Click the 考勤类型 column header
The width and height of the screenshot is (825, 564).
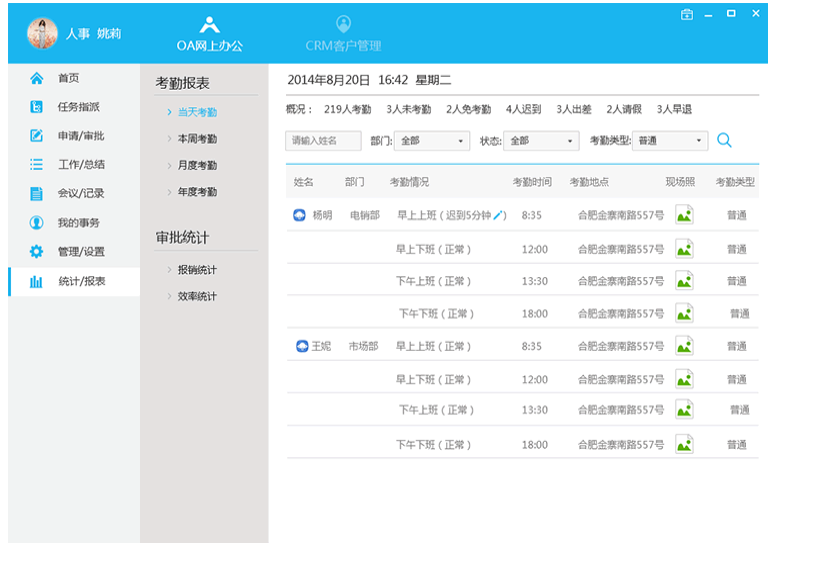[735, 182]
